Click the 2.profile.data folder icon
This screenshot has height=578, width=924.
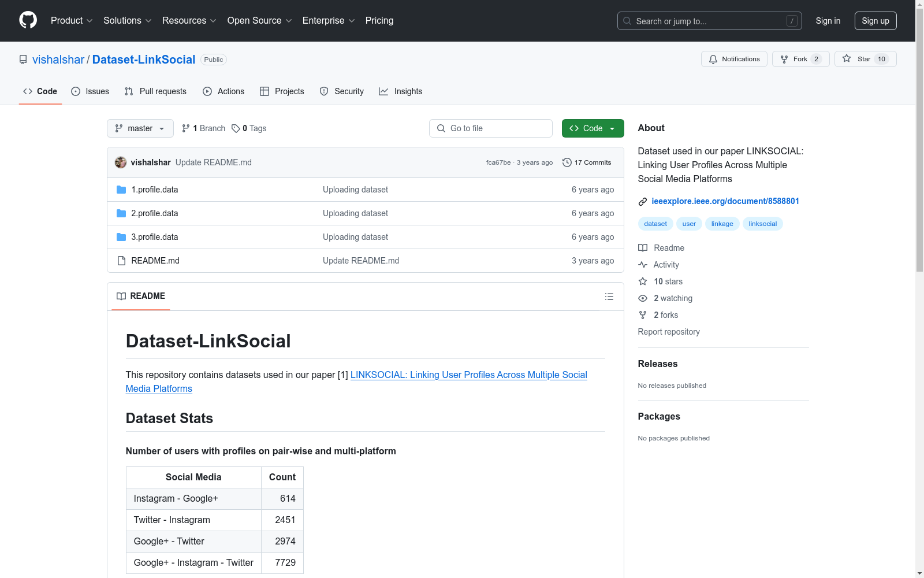click(x=121, y=213)
